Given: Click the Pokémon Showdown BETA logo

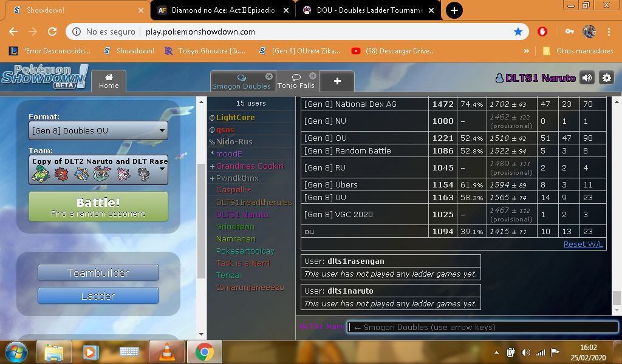Looking at the screenshot, I should click(44, 76).
